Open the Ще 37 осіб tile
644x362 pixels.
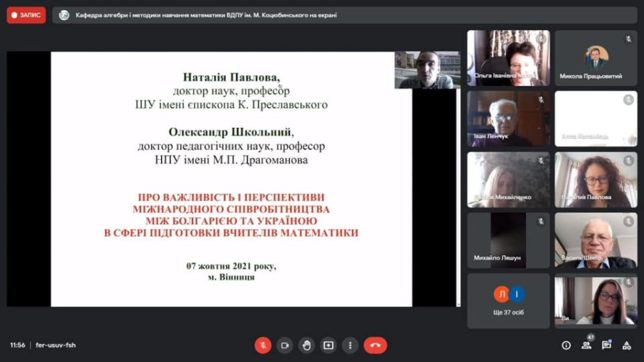point(509,301)
